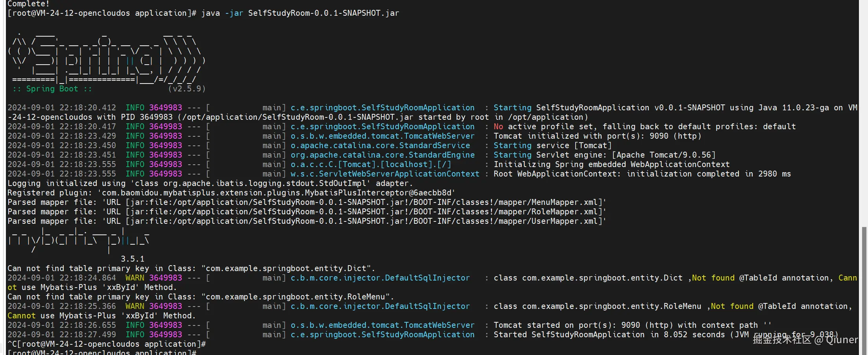This screenshot has width=868, height=355.
Task: Click the java -jar SelfStudyRoom command text
Action: click(300, 13)
